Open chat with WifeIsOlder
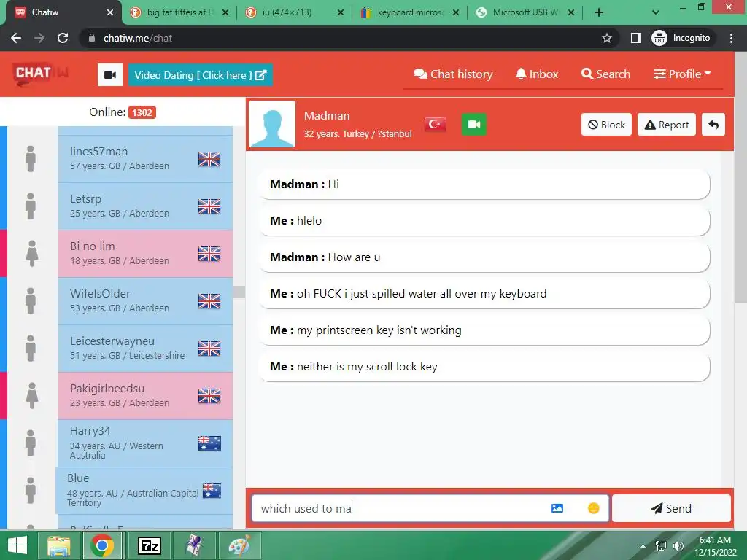Image resolution: width=747 pixels, height=560 pixels. pos(145,301)
